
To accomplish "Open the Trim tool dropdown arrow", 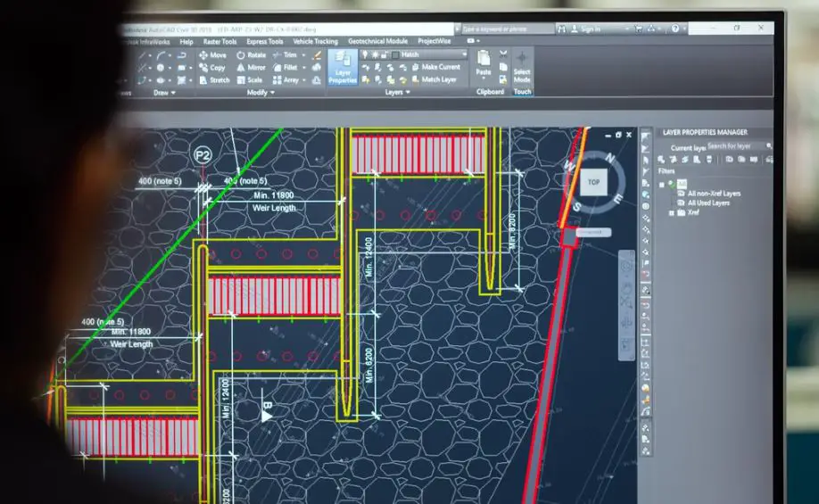I will (x=303, y=54).
